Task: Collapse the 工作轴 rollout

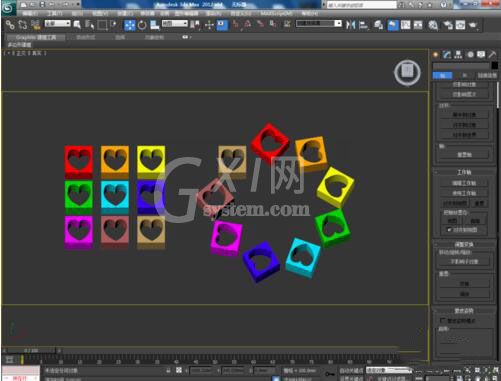Action: [x=464, y=172]
